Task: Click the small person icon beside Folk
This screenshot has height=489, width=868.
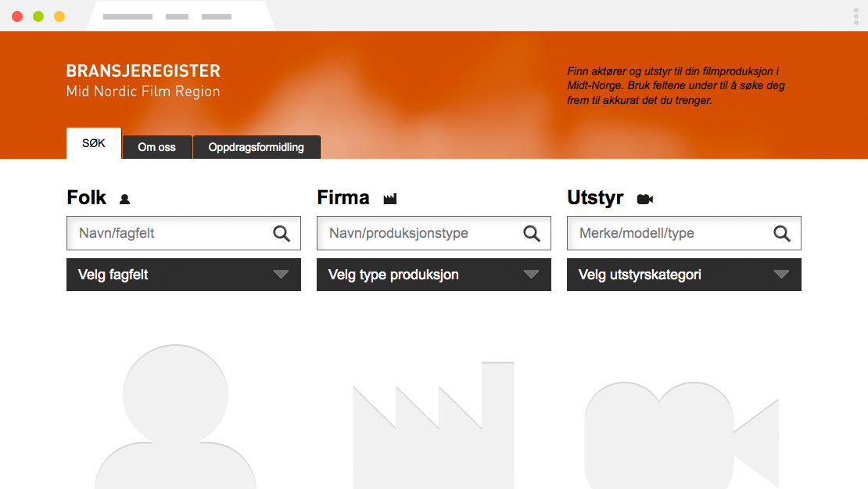Action: pyautogui.click(x=124, y=200)
